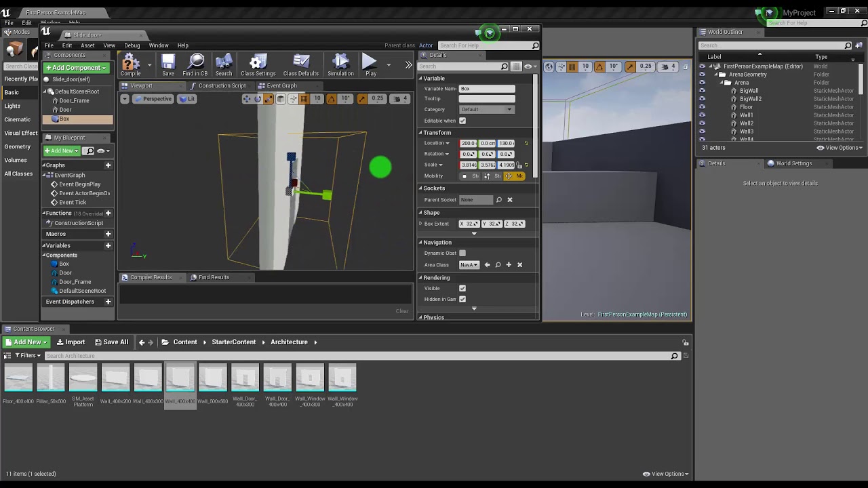Open the Debug menu in the blueprint editor
Viewport: 868px width, 488px height.
[x=132, y=45]
